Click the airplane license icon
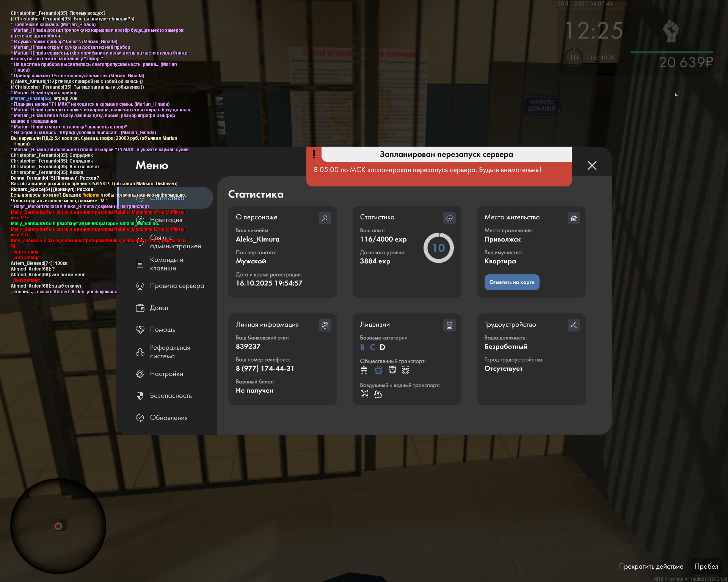Image resolution: width=728 pixels, height=582 pixels. (364, 394)
